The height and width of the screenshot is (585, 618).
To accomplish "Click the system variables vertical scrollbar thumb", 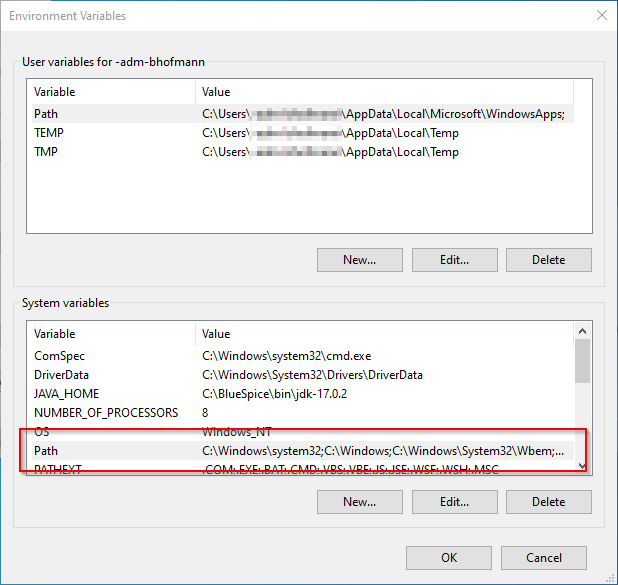I will [582, 361].
